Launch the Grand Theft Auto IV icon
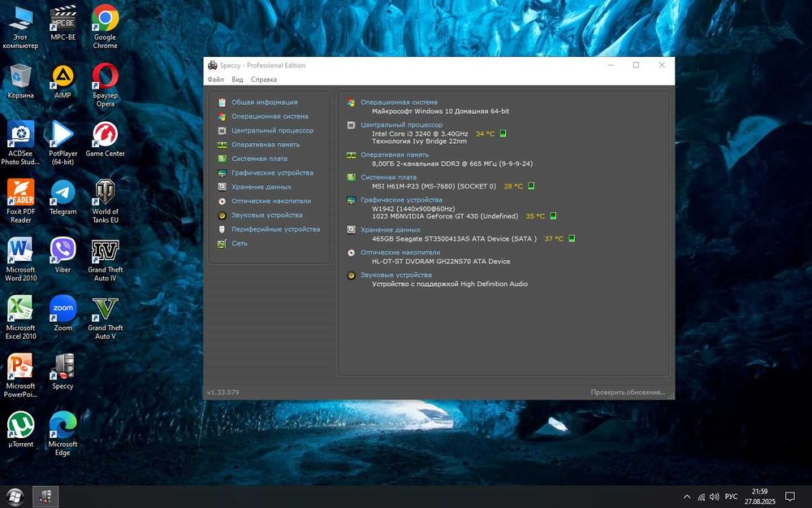The width and height of the screenshot is (812, 508). click(105, 259)
